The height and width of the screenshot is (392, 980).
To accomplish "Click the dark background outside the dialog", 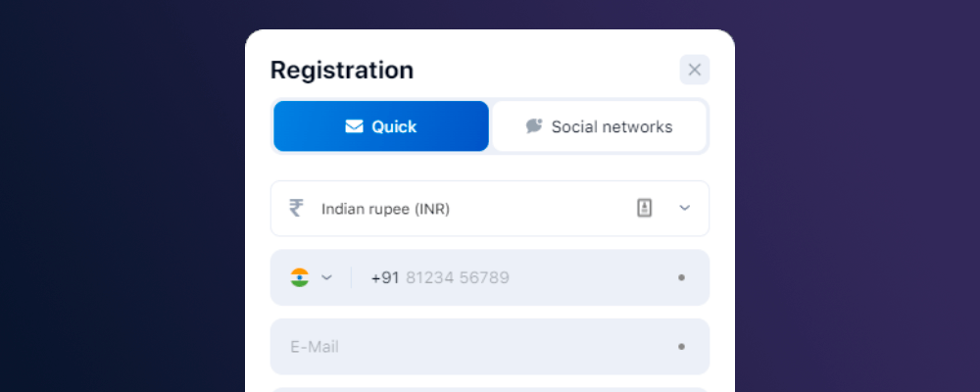I will point(118,196).
